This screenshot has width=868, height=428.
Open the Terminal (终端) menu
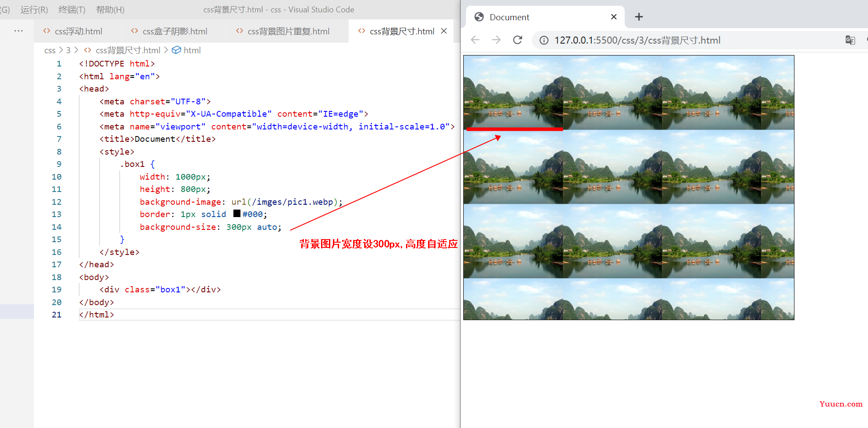tap(72, 10)
